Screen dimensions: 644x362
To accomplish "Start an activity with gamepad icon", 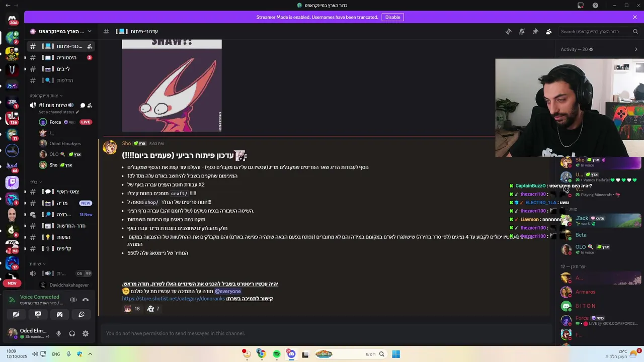I will 59,314.
